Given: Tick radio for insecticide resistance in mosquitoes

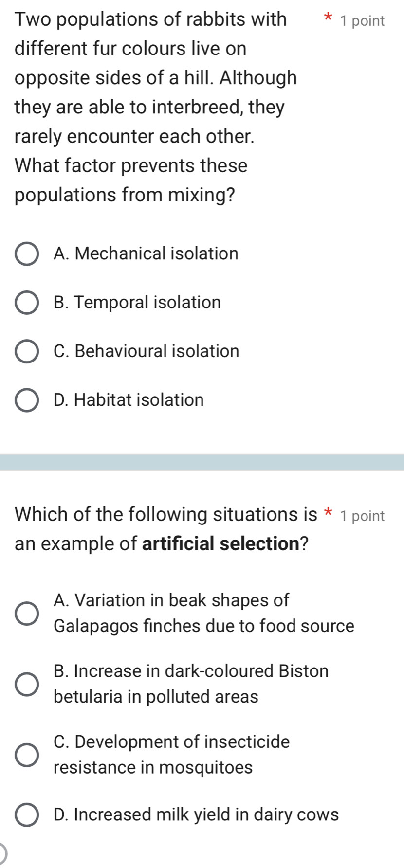Looking at the screenshot, I should click(x=26, y=755).
